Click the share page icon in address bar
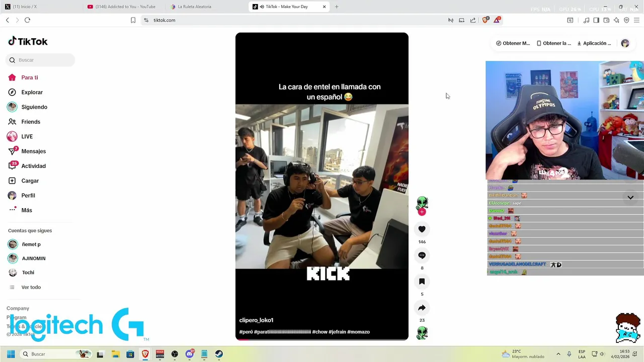Viewport: 644px width, 362px height. [473, 20]
